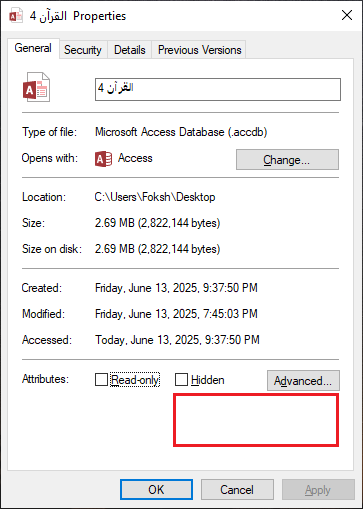
Task: Click the Microsoft Access Database file type text
Action: coord(181,132)
